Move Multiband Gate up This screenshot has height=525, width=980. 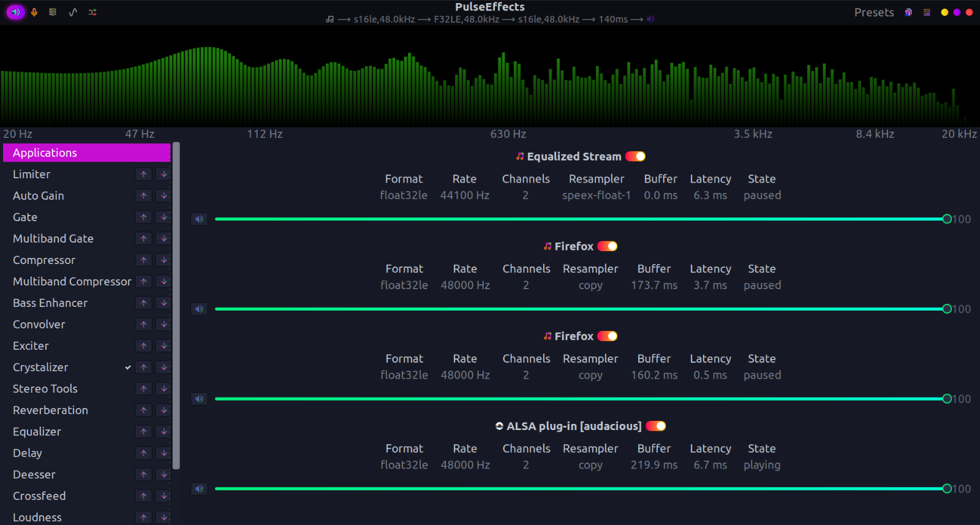click(143, 239)
